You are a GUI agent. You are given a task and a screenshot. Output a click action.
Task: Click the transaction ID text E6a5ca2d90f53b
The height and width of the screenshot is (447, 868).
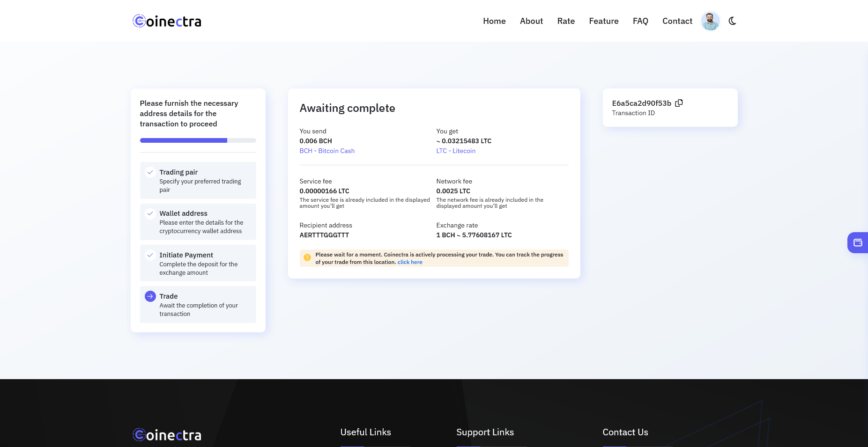pos(642,103)
